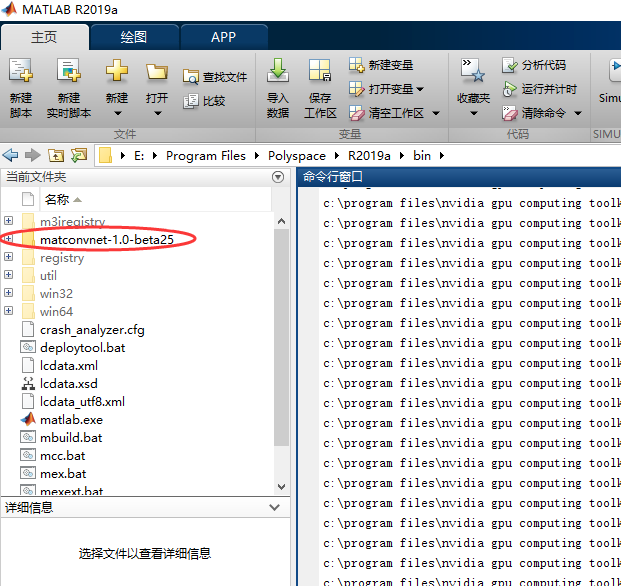Click the lcdata.xsd schema icon
The height and width of the screenshot is (586, 621).
28,383
